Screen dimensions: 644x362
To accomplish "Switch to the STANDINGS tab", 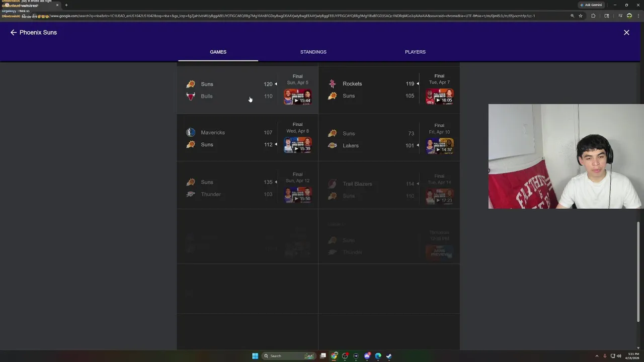I will (x=313, y=52).
